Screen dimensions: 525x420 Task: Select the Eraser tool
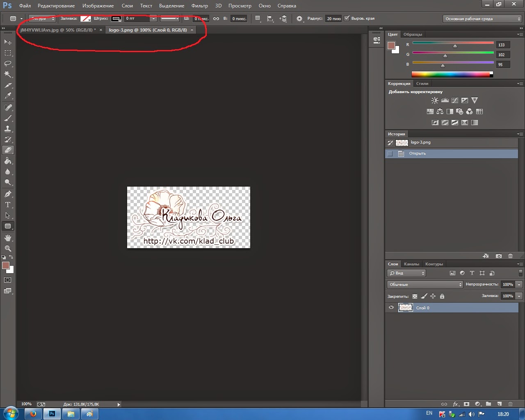pyautogui.click(x=7, y=150)
